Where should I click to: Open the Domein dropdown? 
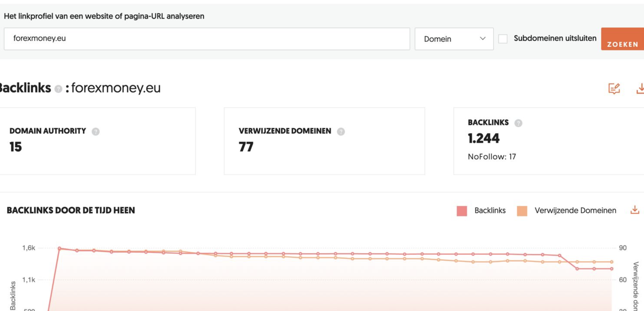click(x=454, y=39)
